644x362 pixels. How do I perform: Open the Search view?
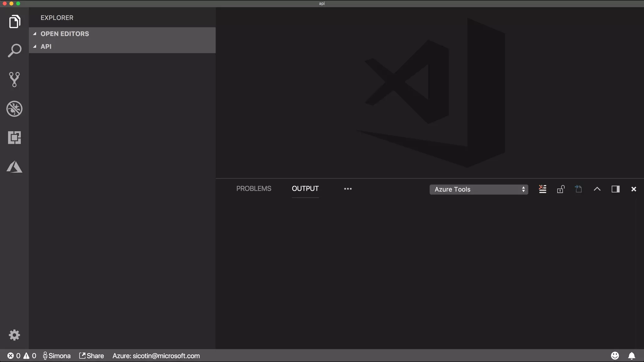pos(14,51)
